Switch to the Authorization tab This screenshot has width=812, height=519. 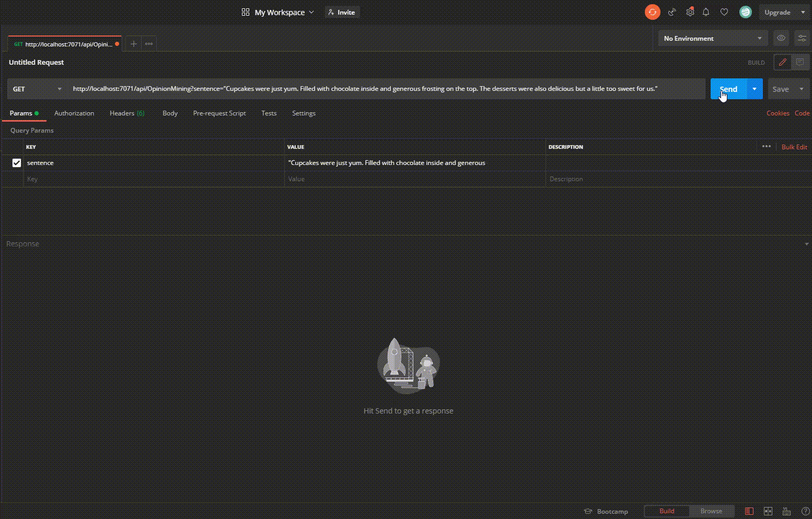pyautogui.click(x=74, y=113)
